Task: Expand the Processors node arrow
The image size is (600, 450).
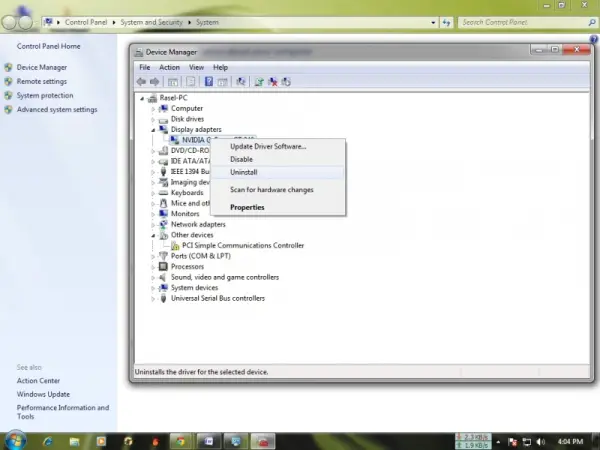Action: (x=153, y=267)
